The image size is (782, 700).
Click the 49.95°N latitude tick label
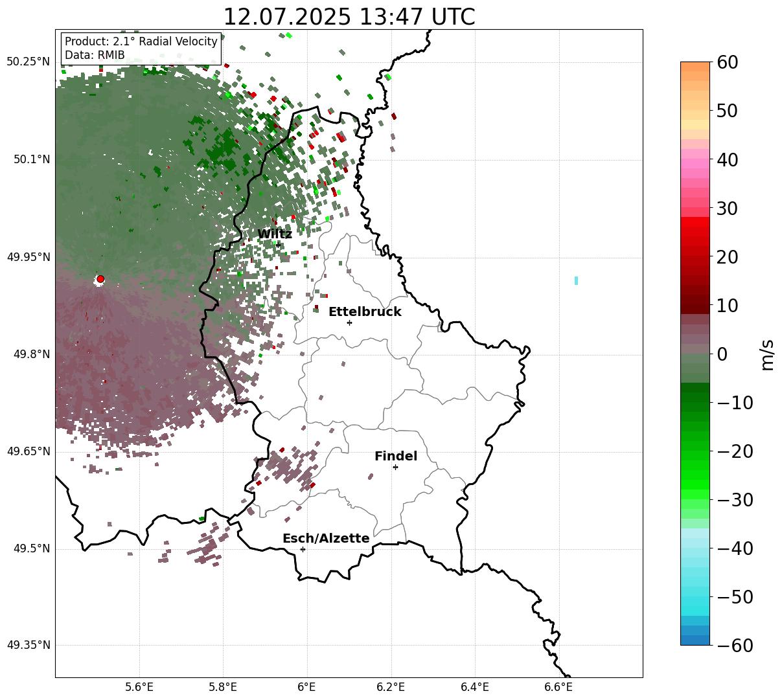pyautogui.click(x=29, y=257)
